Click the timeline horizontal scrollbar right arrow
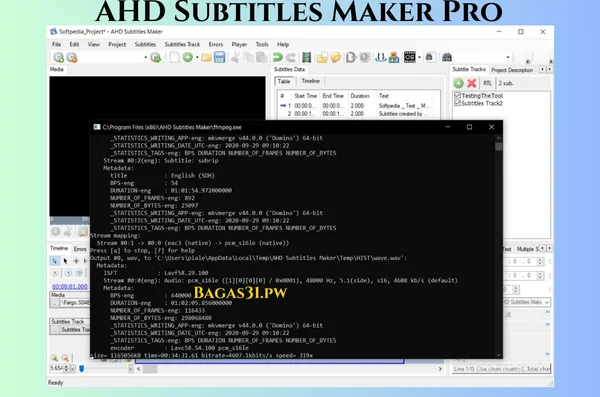 coord(440,369)
